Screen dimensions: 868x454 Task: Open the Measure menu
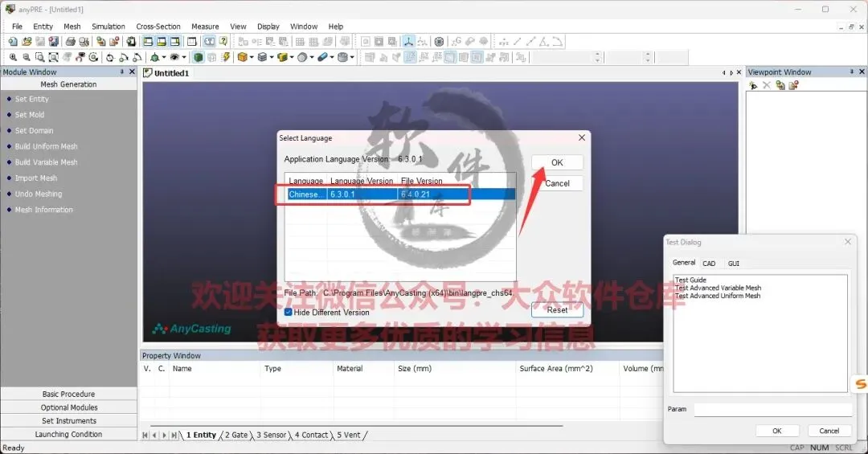[205, 27]
